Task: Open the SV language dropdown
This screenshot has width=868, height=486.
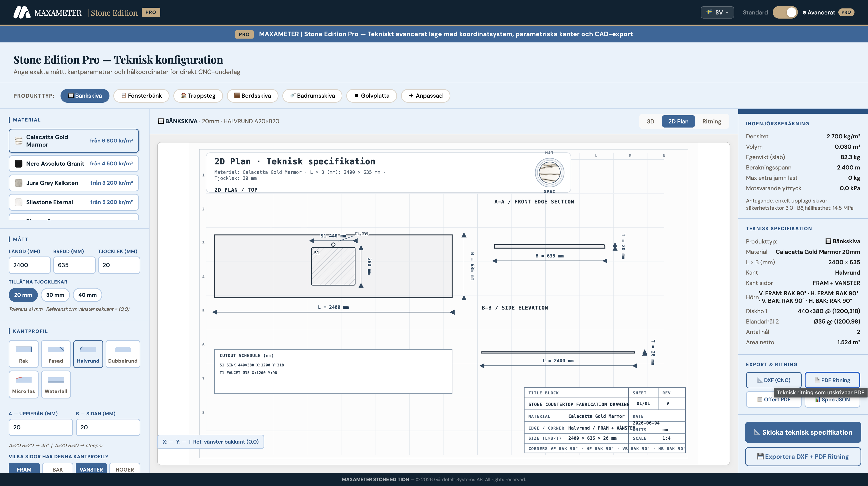Action: tap(717, 13)
